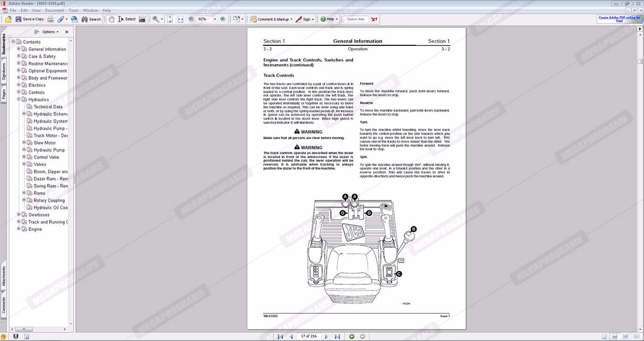This screenshot has height=341, width=644.
Task: Click Create Adobe PDF online link
Action: pyautogui.click(x=619, y=19)
